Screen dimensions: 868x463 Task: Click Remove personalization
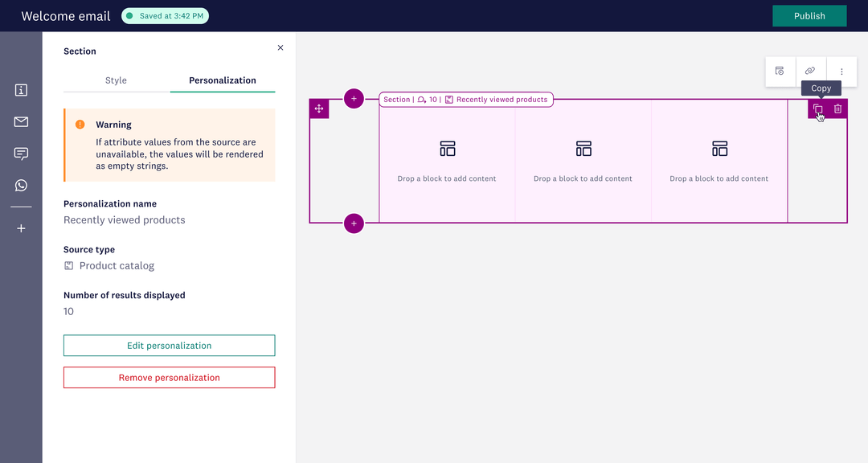point(169,377)
